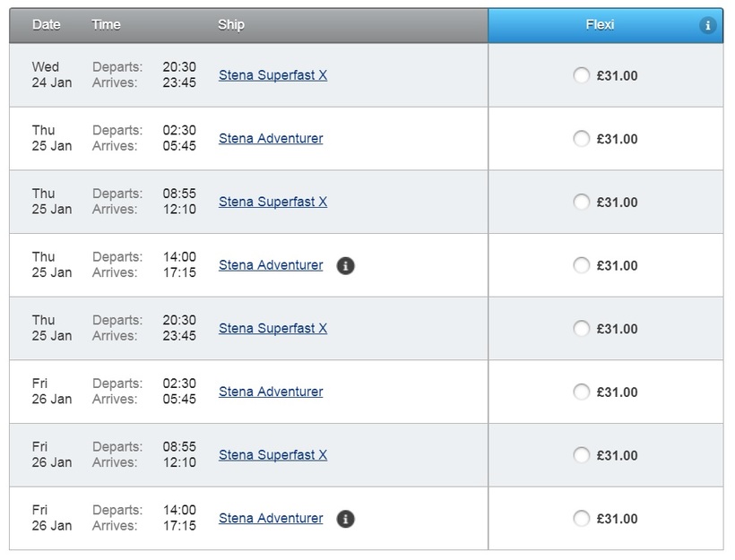Image resolution: width=735 pixels, height=560 pixels.
Task: Select £31.00 fare for Fri 26 Jan 08:55
Action: [581, 455]
